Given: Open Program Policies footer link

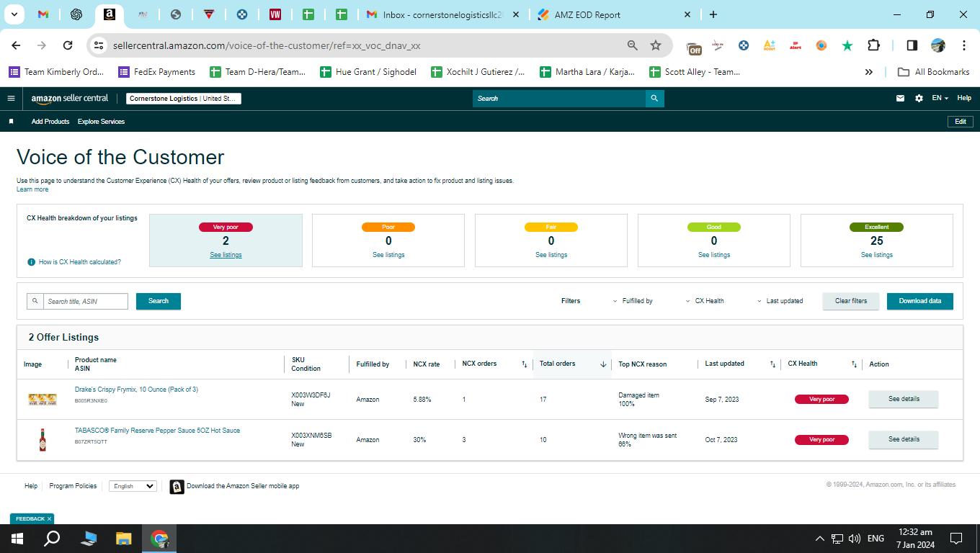Looking at the screenshot, I should (x=73, y=486).
